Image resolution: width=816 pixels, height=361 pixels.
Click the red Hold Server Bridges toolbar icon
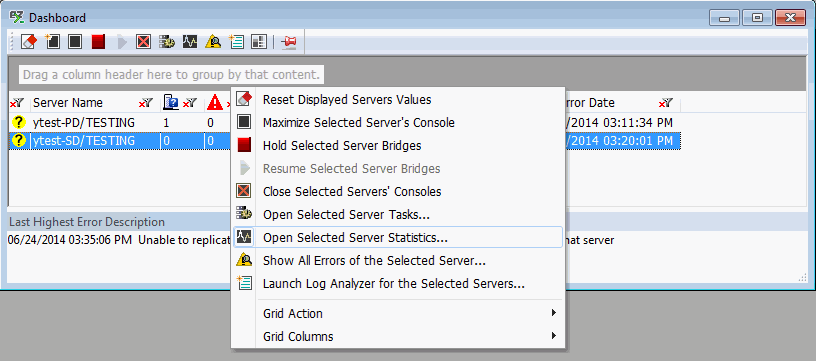coord(98,42)
